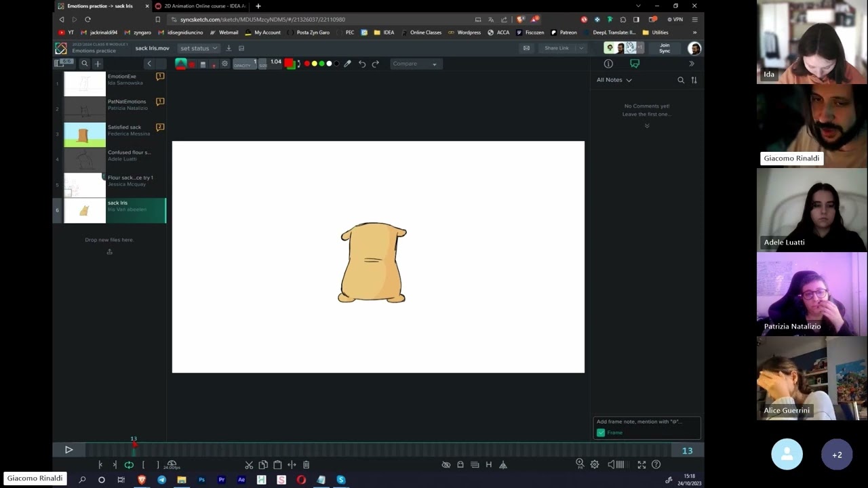
Task: Pick the yellow color swatch
Action: [x=314, y=64]
